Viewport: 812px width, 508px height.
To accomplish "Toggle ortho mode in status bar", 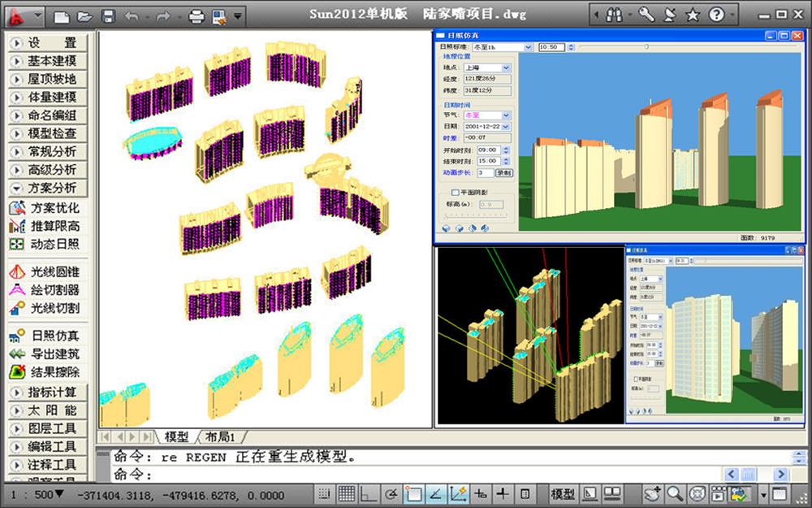I will 369,494.
